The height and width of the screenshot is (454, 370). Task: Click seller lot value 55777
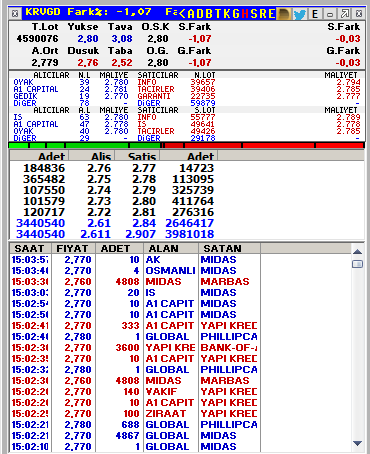pos(203,117)
